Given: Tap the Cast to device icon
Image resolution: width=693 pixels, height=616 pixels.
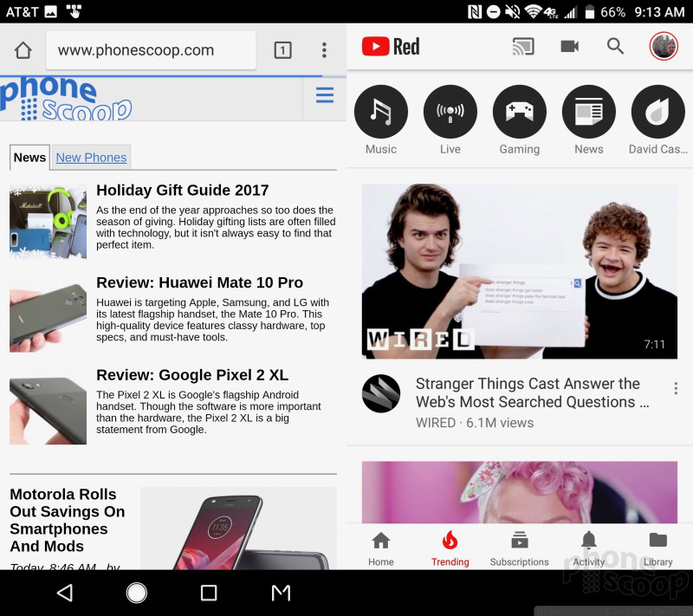Looking at the screenshot, I should pyautogui.click(x=523, y=47).
